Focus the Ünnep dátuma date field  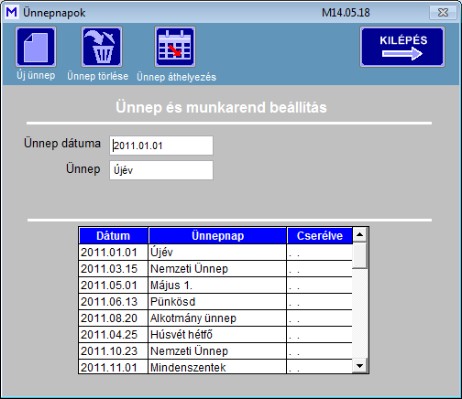tap(161, 145)
